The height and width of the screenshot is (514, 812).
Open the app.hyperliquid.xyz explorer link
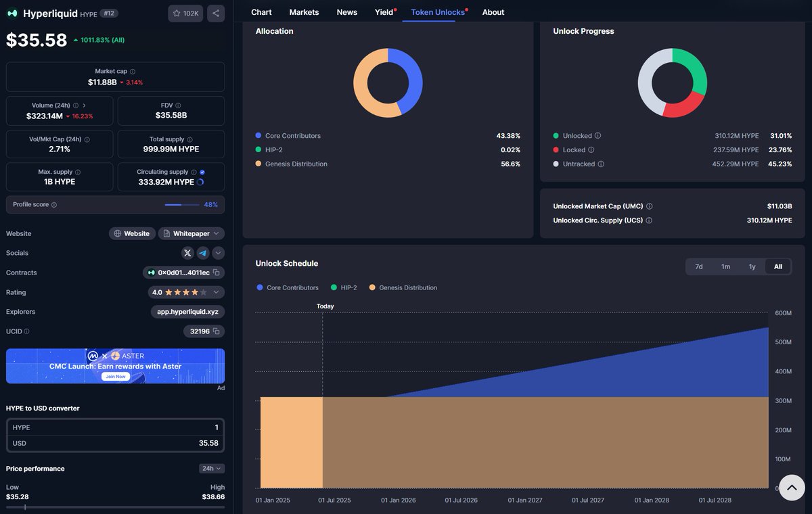[x=187, y=312]
